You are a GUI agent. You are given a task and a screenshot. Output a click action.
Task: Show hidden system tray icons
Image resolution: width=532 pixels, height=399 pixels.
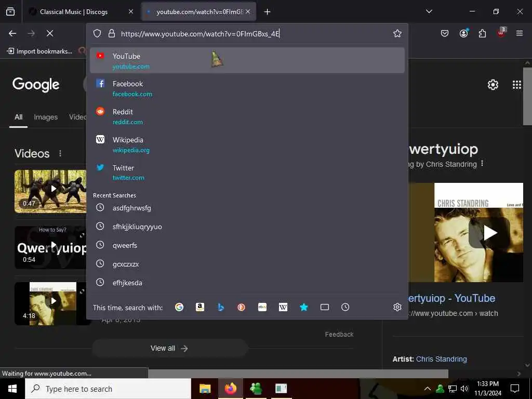[x=428, y=389]
